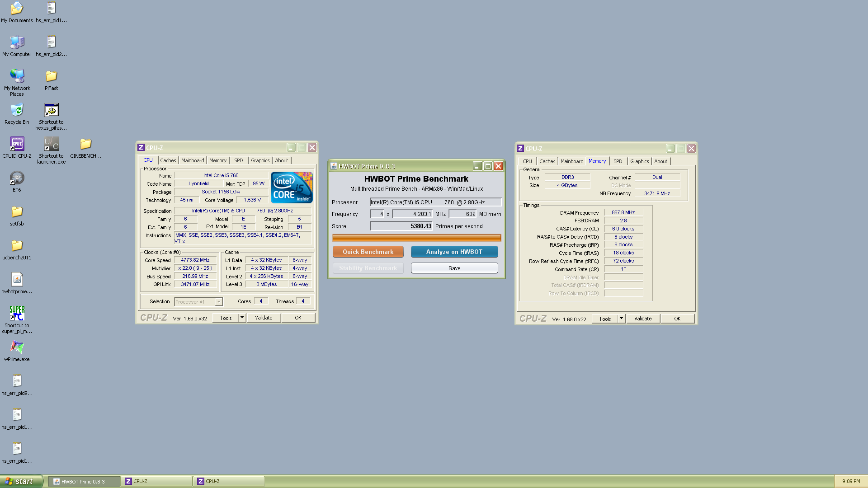
Task: Click the Core Speed value 4773.82 MHz
Action: (x=195, y=260)
